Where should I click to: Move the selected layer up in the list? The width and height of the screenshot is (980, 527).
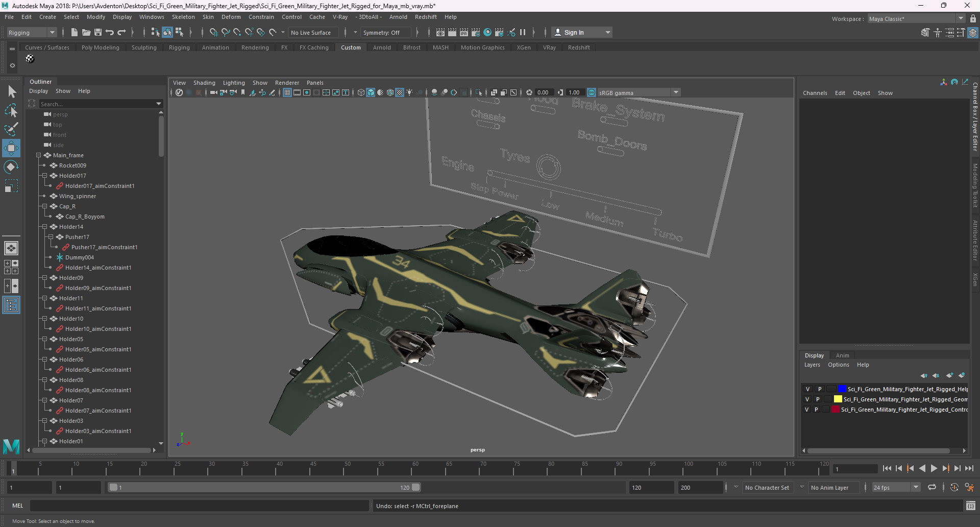click(924, 375)
